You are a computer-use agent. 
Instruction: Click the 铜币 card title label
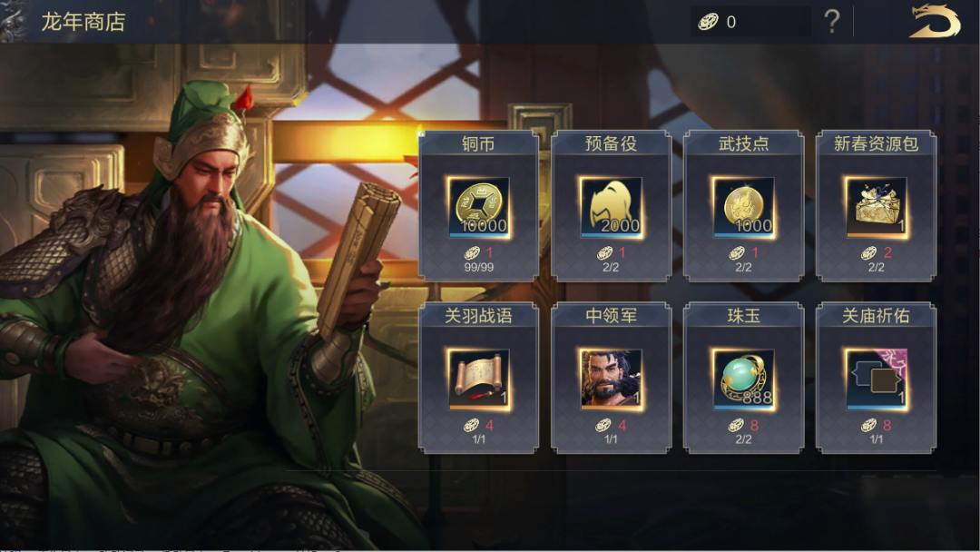(x=479, y=143)
